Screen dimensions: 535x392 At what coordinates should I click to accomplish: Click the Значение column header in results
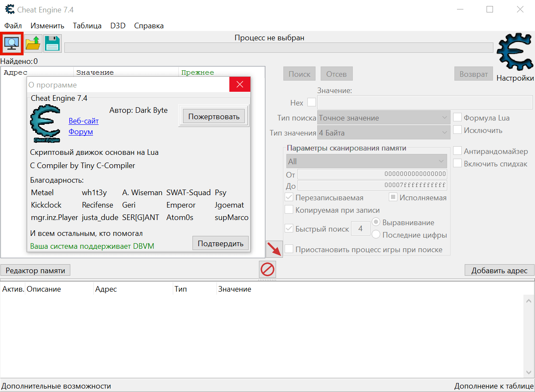tap(126, 72)
